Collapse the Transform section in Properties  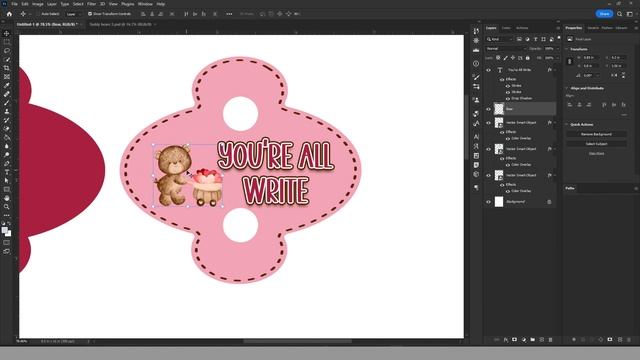567,49
